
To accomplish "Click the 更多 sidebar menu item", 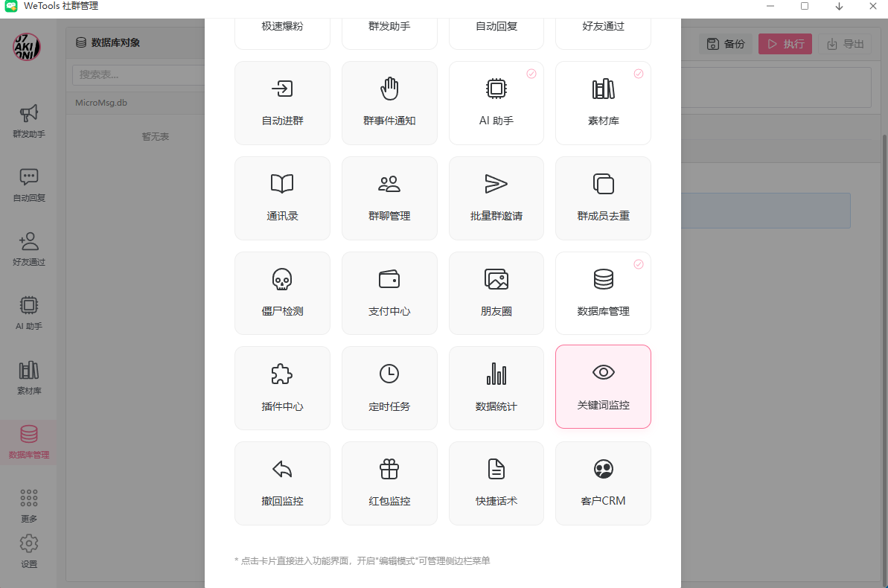I will click(29, 505).
